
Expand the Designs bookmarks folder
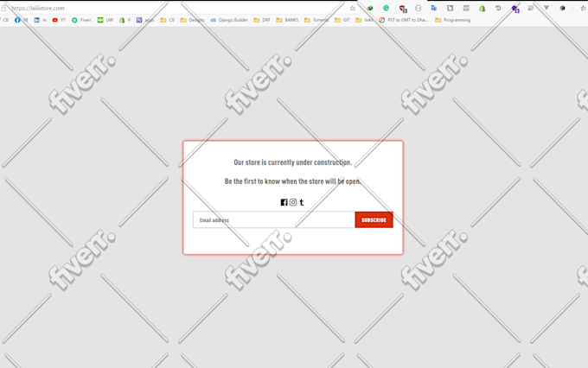pyautogui.click(x=192, y=20)
